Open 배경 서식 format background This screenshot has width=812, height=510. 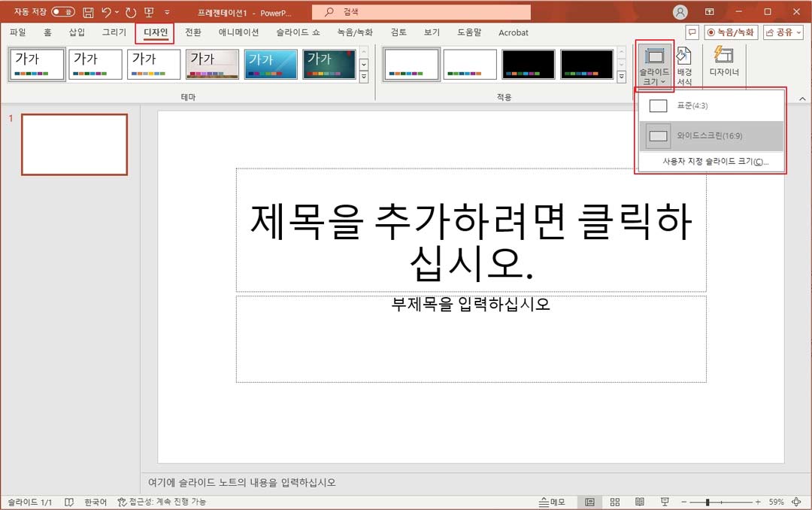click(685, 66)
